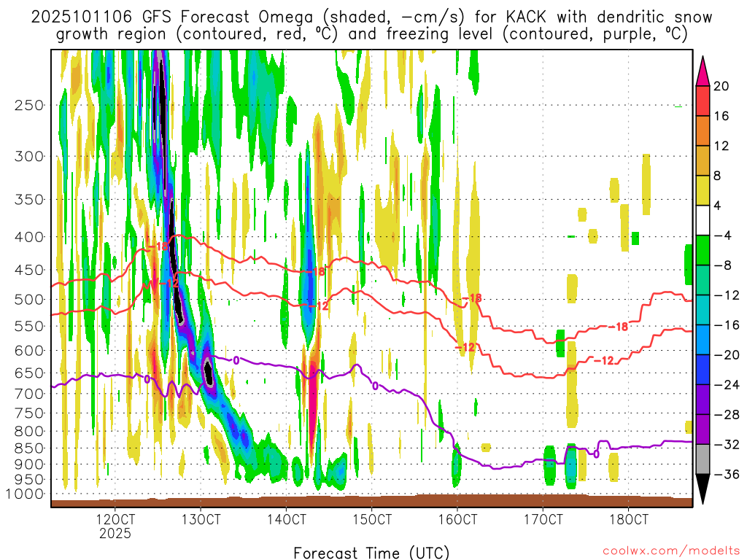Click the 350 pressure level label
This screenshot has width=747, height=560.
29,199
